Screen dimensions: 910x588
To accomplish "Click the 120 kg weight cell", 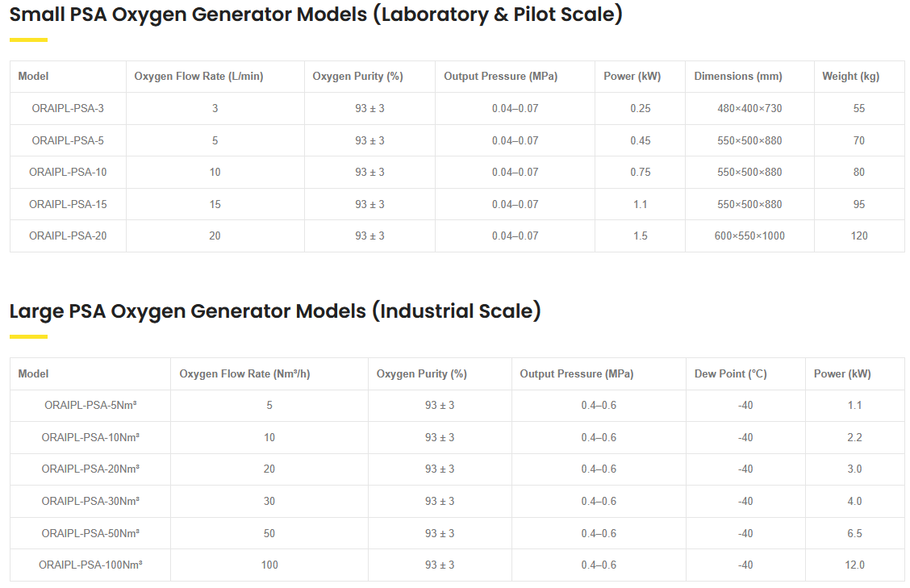I will coord(859,236).
